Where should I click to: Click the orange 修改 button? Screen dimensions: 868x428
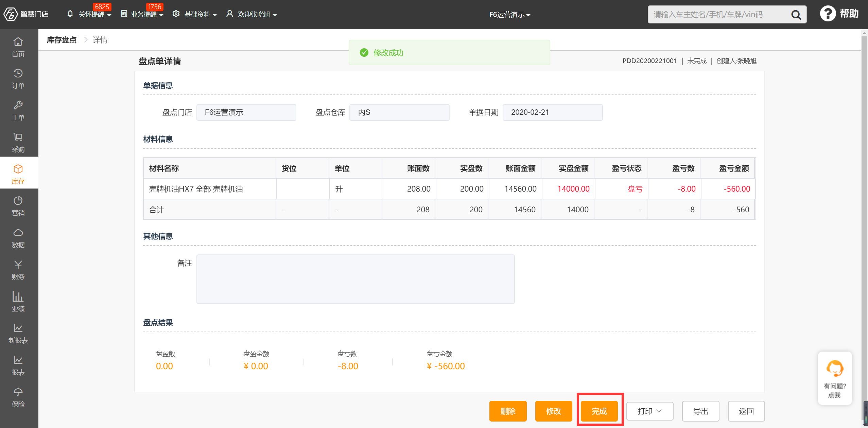click(553, 411)
